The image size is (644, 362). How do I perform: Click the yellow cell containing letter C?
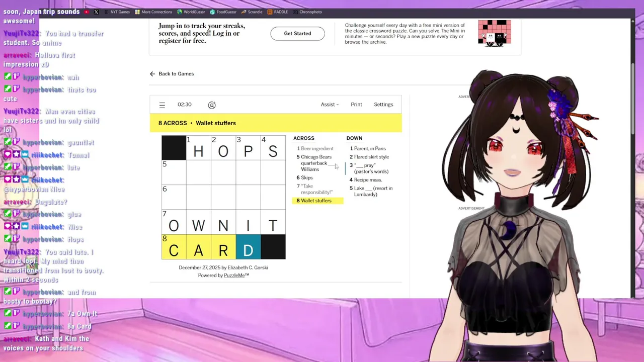[174, 246]
